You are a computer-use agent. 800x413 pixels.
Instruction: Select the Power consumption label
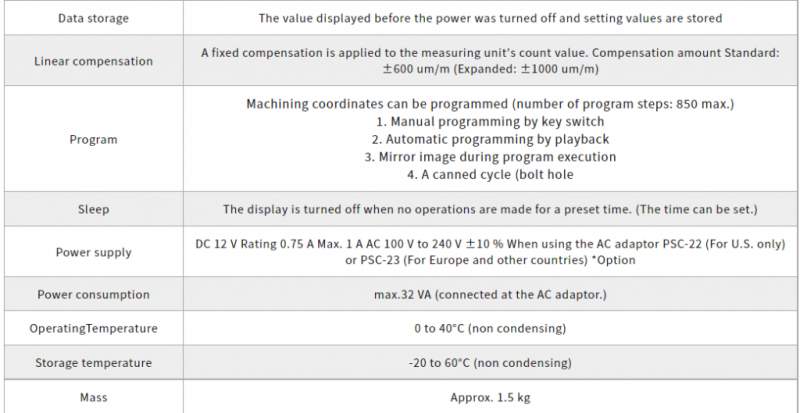[93, 295]
